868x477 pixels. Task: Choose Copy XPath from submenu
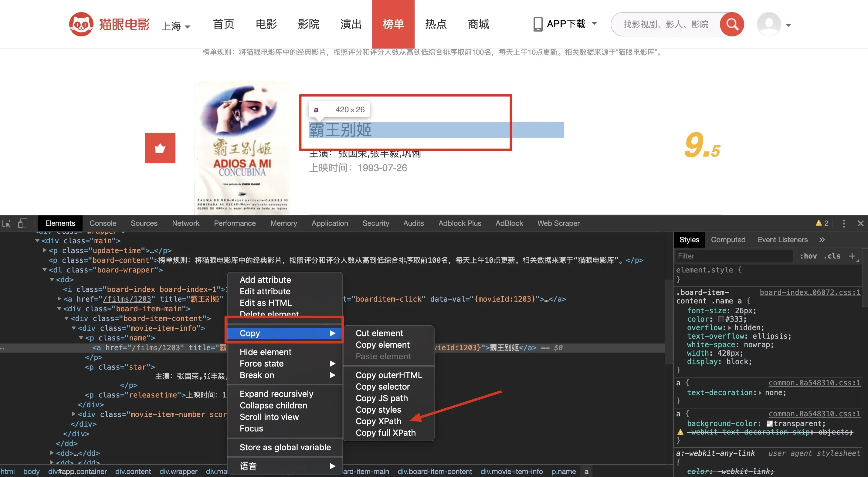(378, 421)
